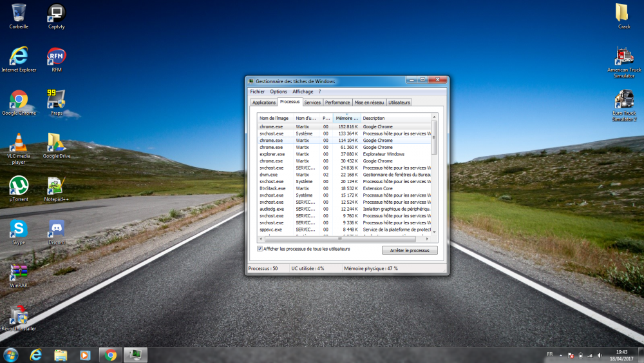Click the Windows Start button
Viewport: 644px width, 363px height.
coord(11,355)
